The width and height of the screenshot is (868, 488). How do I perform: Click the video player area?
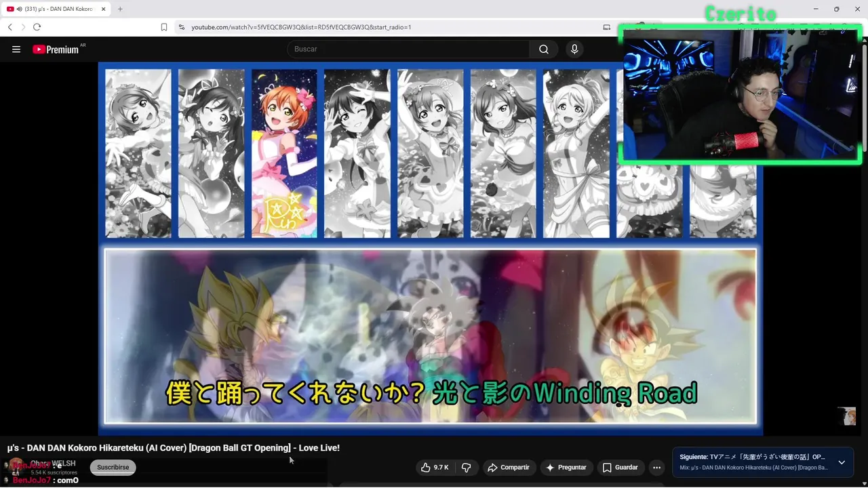tap(430, 249)
